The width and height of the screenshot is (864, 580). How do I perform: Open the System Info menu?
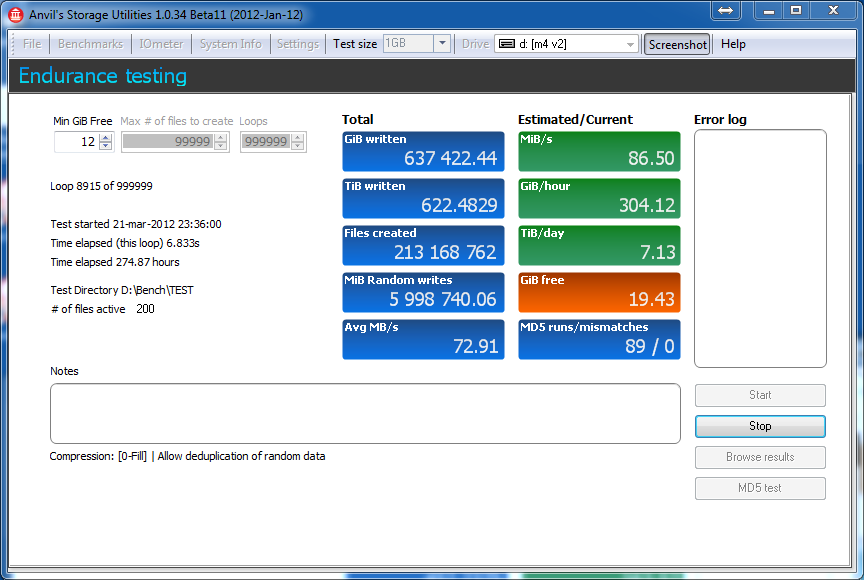pyautogui.click(x=230, y=44)
